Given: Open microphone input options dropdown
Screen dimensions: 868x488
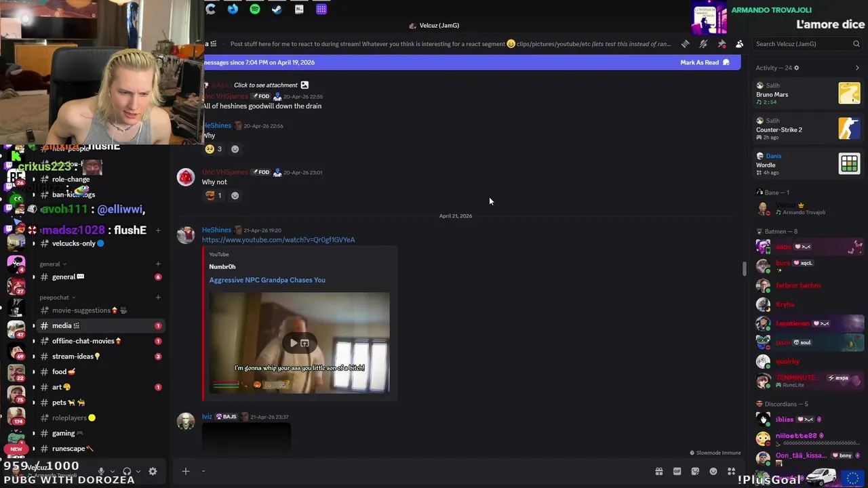Looking at the screenshot, I should click(x=113, y=471).
